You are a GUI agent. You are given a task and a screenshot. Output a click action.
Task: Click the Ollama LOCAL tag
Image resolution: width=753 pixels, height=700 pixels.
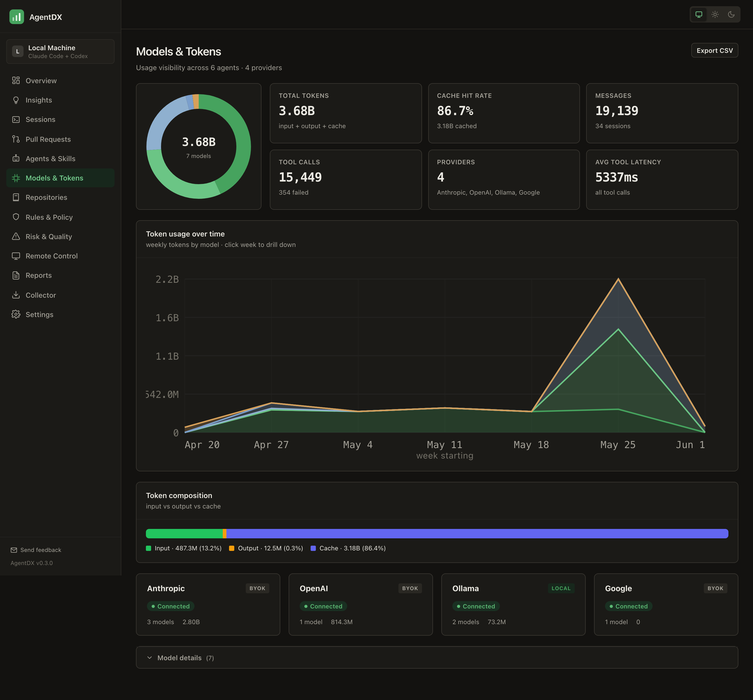561,588
